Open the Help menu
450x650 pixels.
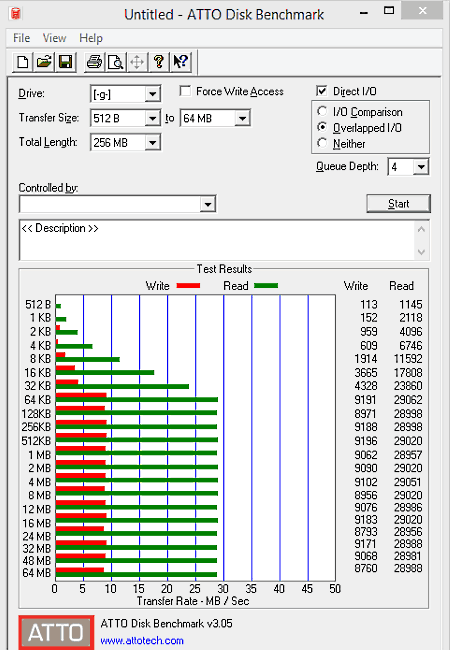click(91, 38)
